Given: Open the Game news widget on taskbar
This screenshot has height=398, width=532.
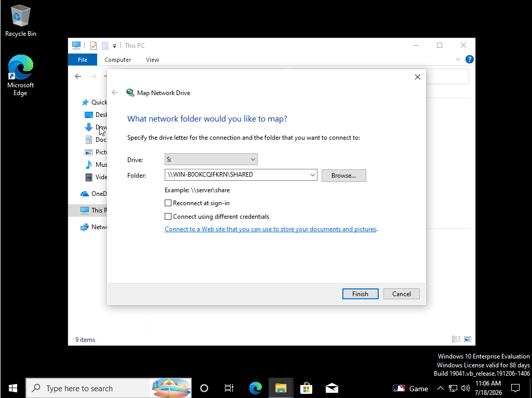Looking at the screenshot, I should 410,389.
